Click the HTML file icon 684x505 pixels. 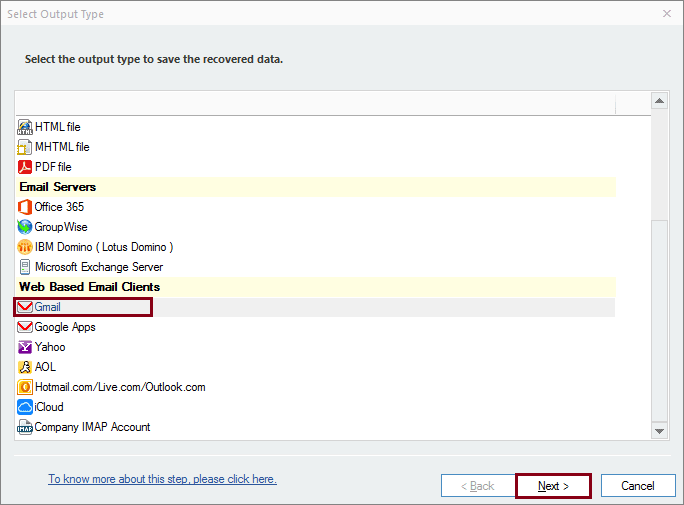tap(25, 127)
